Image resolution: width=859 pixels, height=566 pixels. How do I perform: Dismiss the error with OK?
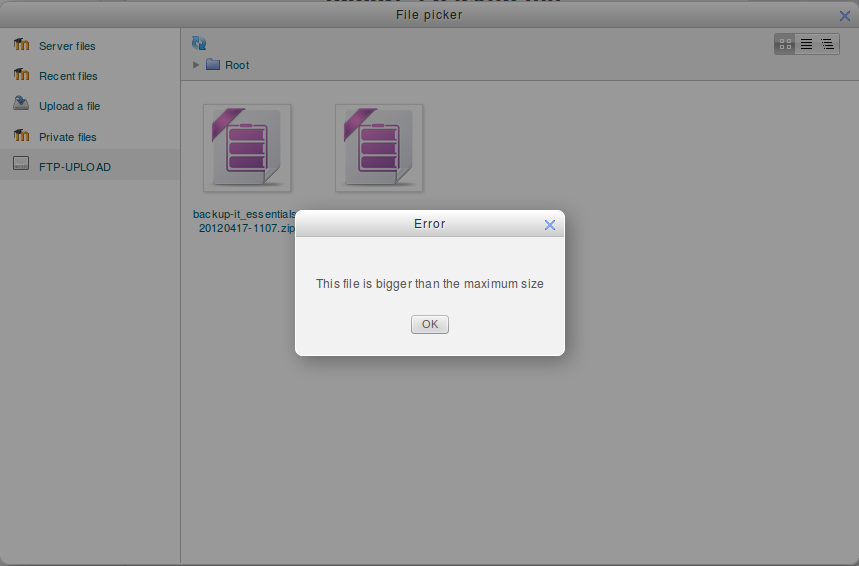pyautogui.click(x=430, y=324)
